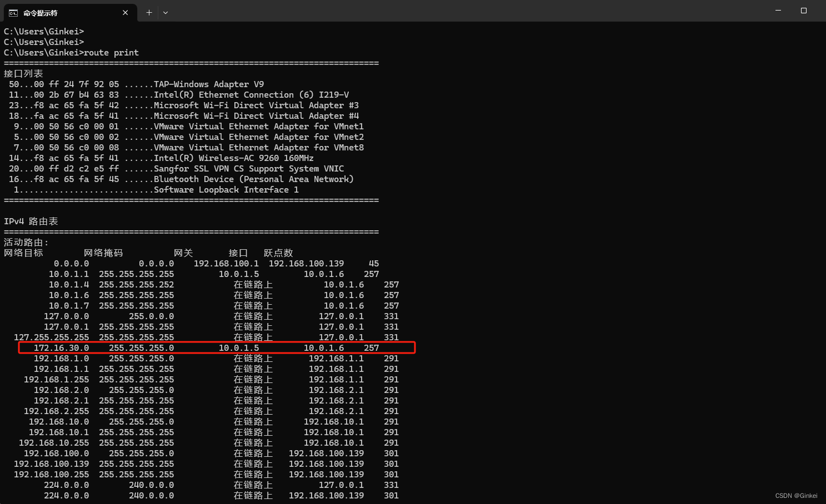Viewport: 826px width, 504px height.
Task: Click the TAP-Windows Adapter V9 line
Action: (x=137, y=84)
